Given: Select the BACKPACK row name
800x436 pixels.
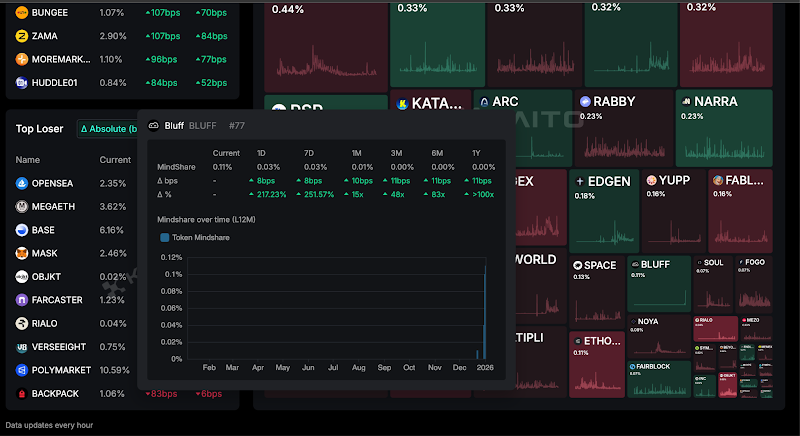Looking at the screenshot, I should click(x=55, y=394).
